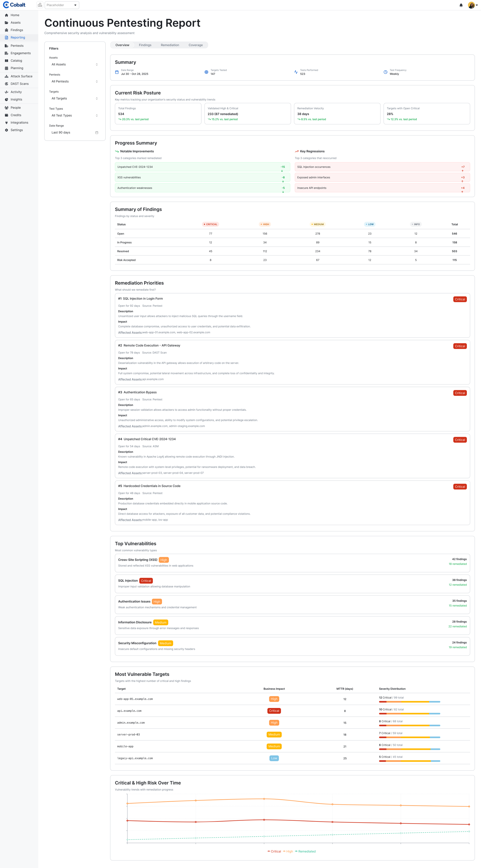Open the notifications bell
The image size is (481, 868).
(461, 5)
